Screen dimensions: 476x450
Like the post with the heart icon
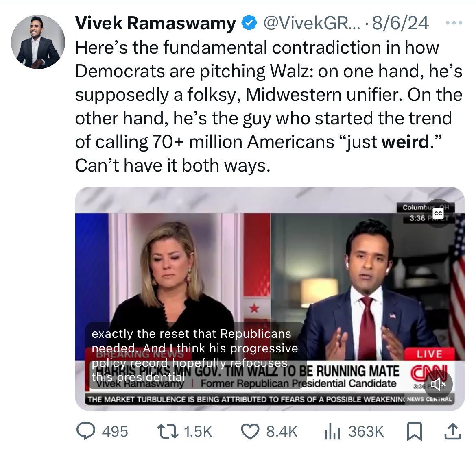pos(250,431)
